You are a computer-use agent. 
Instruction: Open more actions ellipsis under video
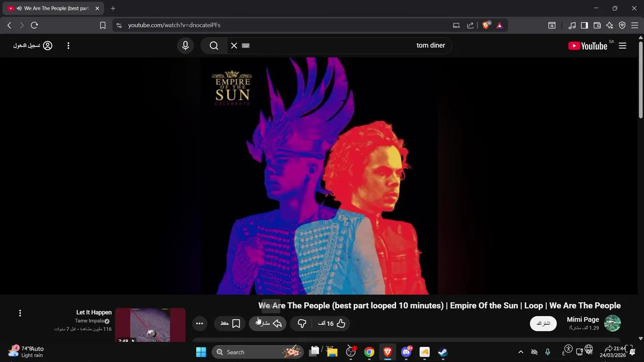point(200,323)
